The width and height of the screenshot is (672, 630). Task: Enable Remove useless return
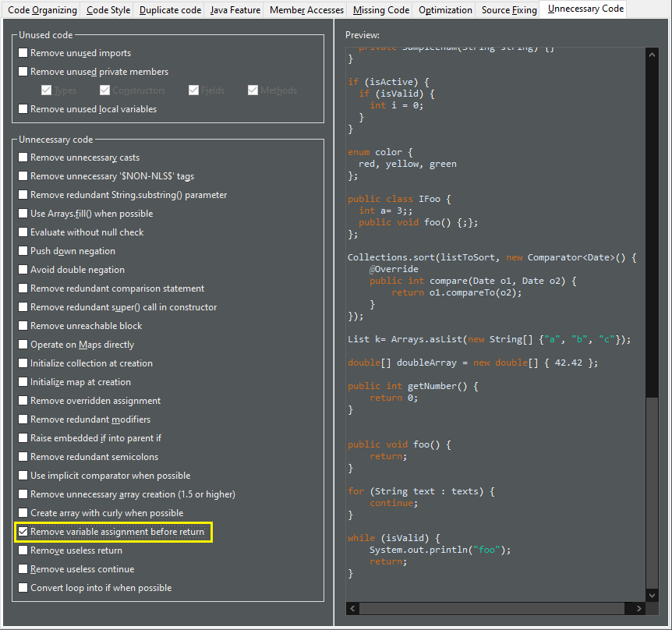click(23, 550)
